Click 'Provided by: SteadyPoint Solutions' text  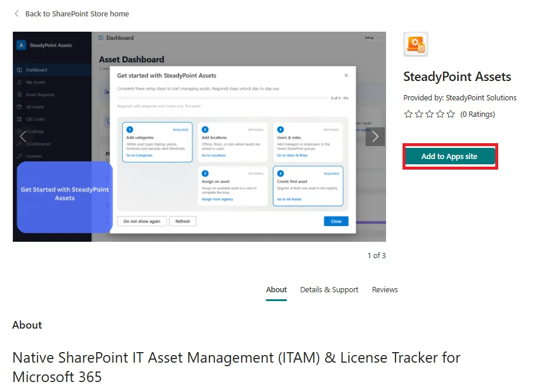coord(459,98)
